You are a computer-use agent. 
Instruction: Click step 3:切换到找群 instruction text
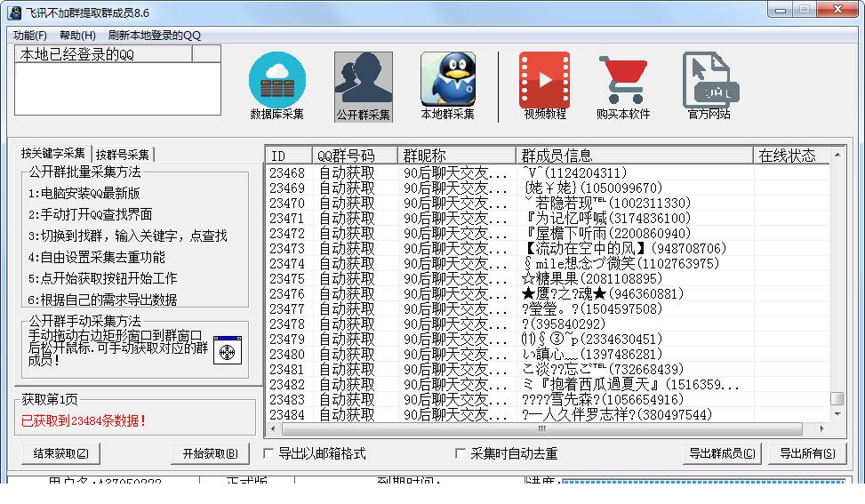(x=127, y=236)
